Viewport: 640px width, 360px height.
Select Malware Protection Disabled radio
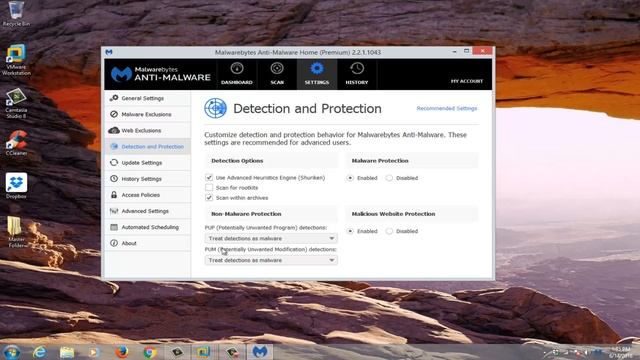(389, 178)
